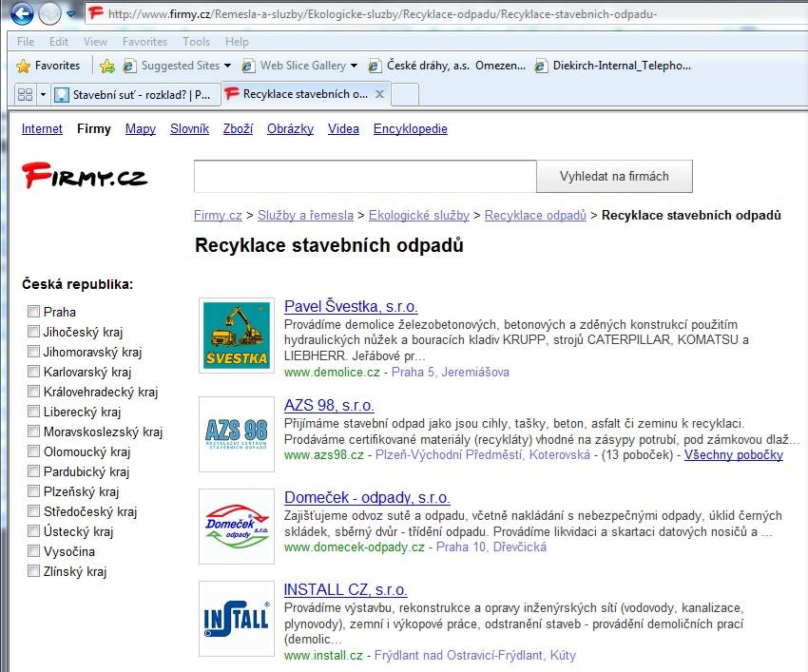Click the browser Back arrow button

tap(22, 13)
